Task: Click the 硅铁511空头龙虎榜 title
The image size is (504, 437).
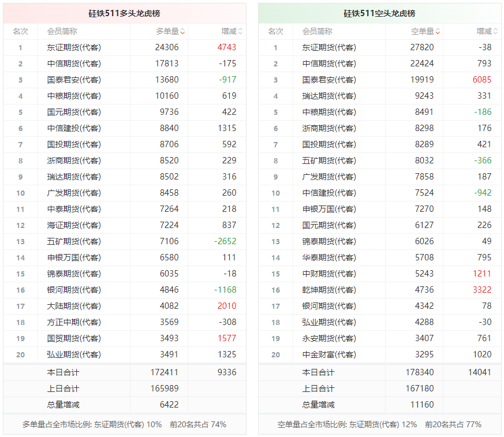Action: (380, 13)
